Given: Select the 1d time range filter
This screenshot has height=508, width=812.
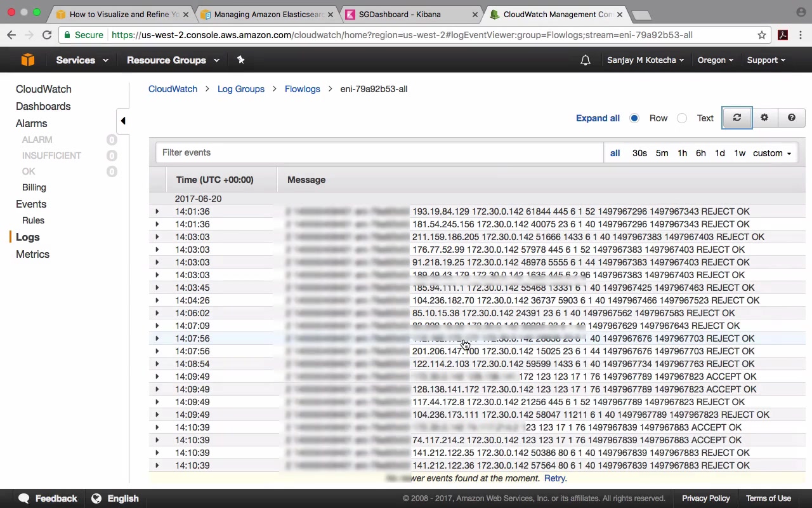Looking at the screenshot, I should 719,153.
